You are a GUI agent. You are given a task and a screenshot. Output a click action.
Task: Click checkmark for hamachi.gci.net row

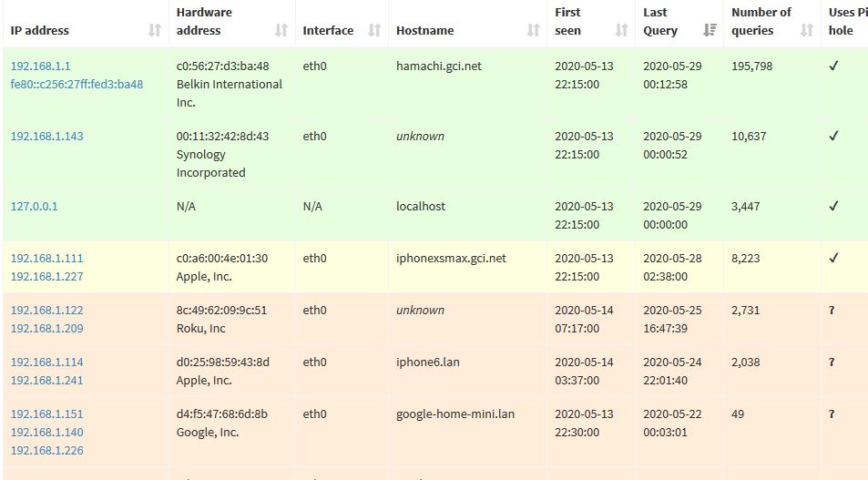[833, 66]
